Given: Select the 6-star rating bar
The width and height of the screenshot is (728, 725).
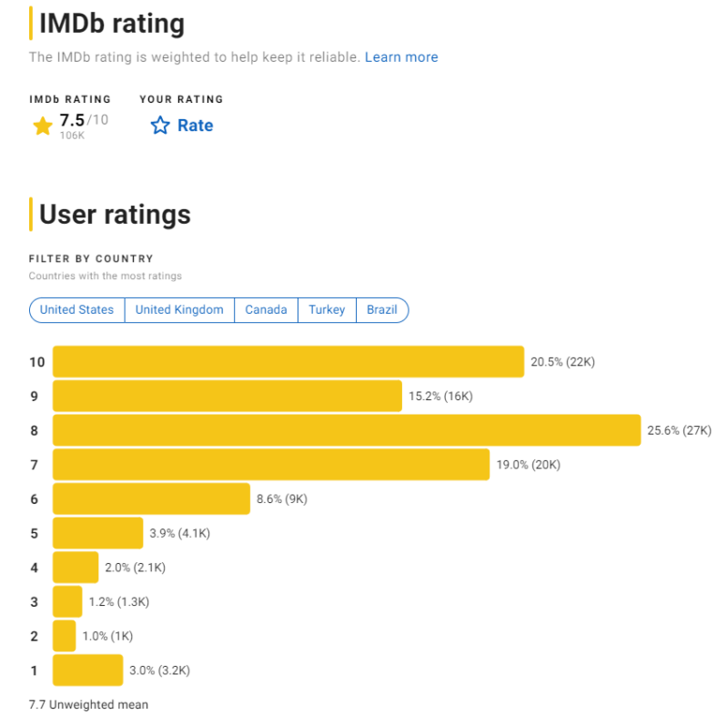Looking at the screenshot, I should click(x=151, y=499).
